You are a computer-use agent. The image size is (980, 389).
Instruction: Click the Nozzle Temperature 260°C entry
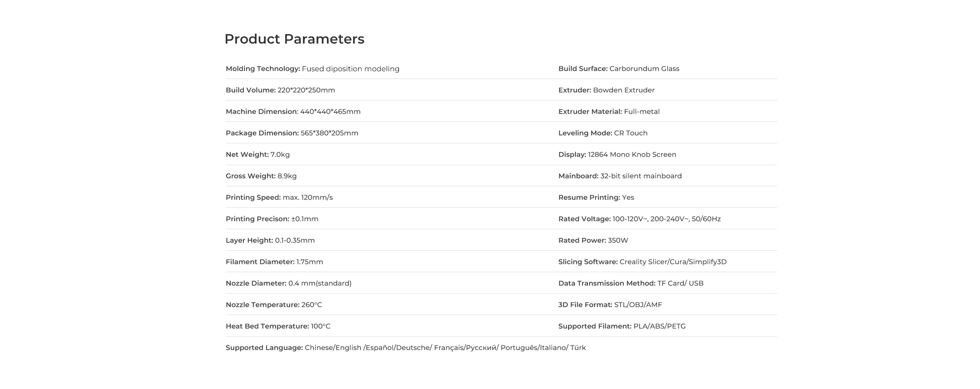pos(274,305)
